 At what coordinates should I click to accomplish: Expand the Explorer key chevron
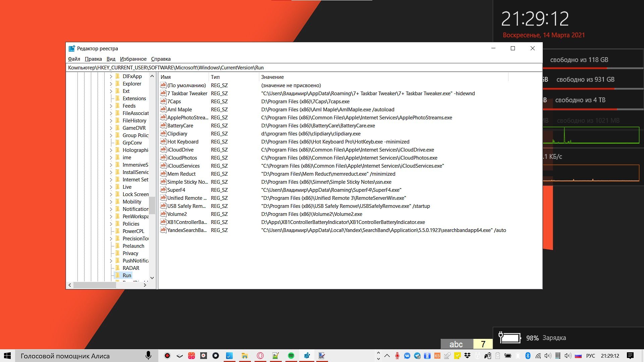pos(111,83)
